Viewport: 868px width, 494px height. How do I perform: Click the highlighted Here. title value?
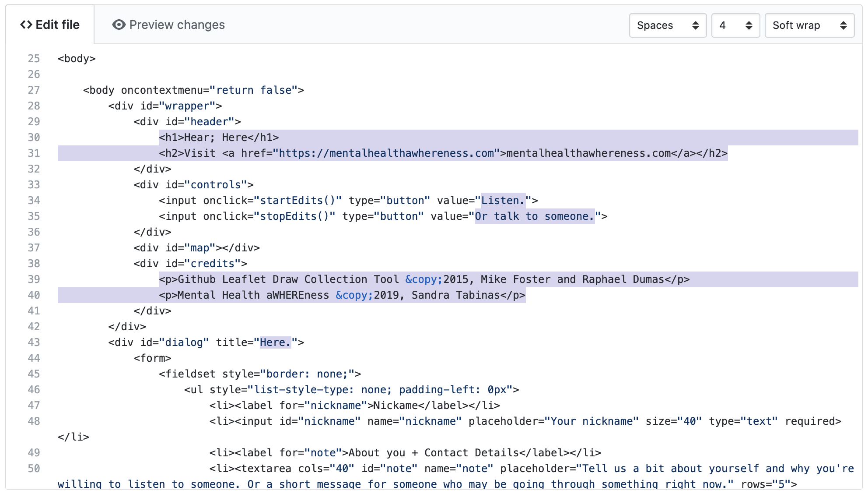pos(275,342)
